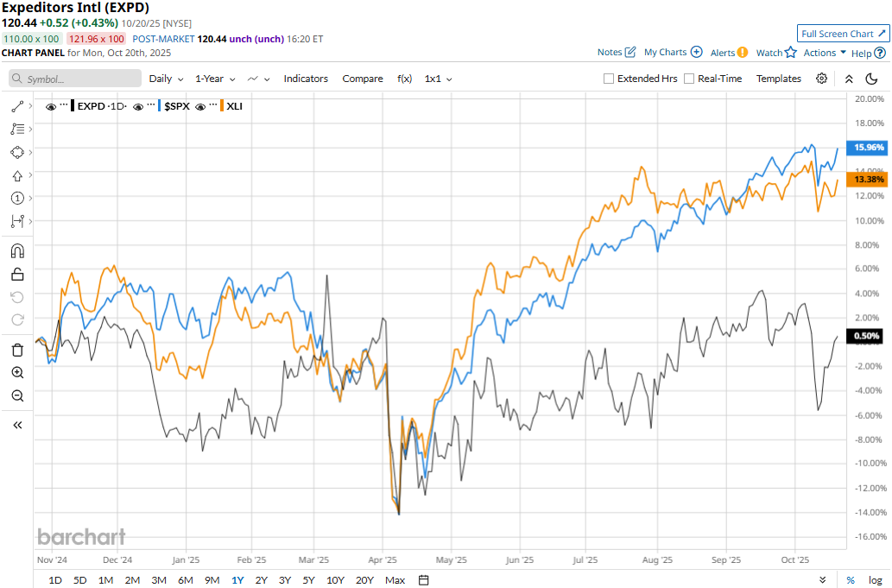Select the trend line drawing tool
Image resolution: width=892 pixels, height=588 pixels.
(x=17, y=106)
